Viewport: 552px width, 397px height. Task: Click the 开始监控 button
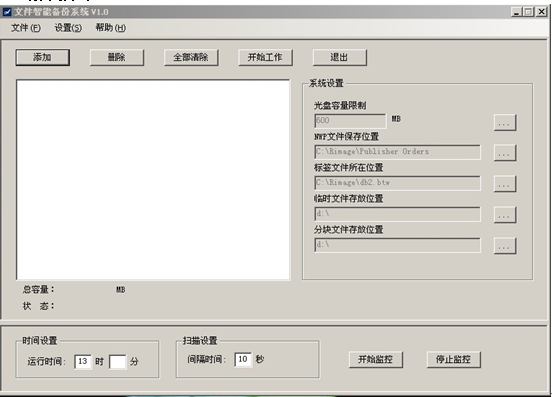(376, 359)
